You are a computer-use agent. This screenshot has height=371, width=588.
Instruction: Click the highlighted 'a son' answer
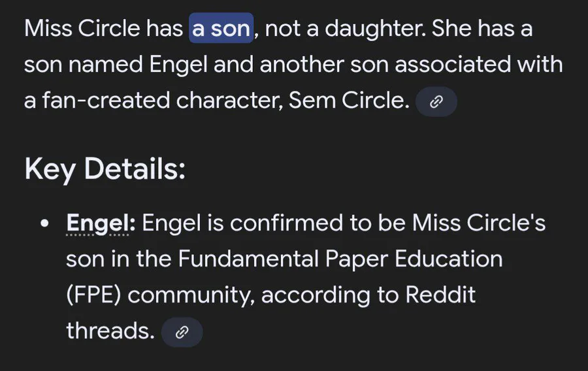221,28
